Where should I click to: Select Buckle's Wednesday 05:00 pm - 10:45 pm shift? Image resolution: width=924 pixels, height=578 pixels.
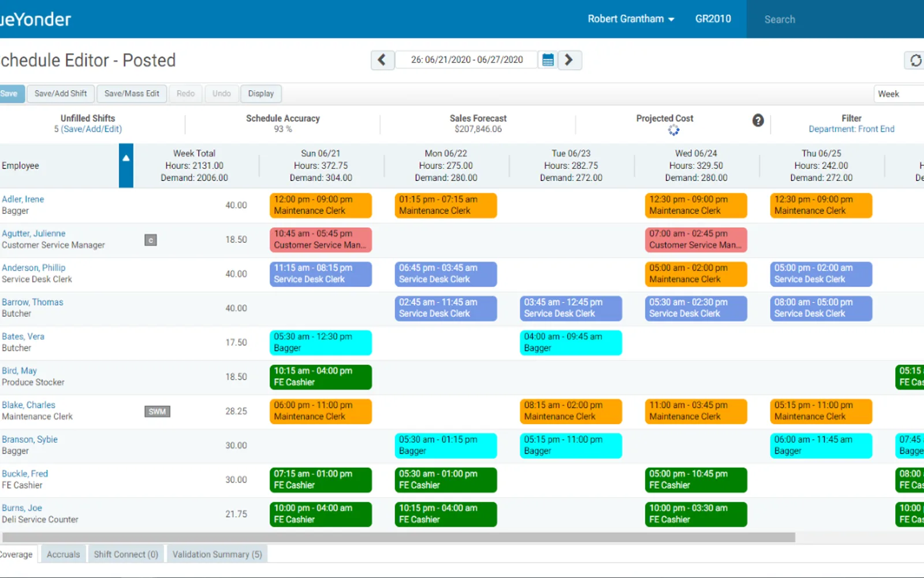pos(696,480)
